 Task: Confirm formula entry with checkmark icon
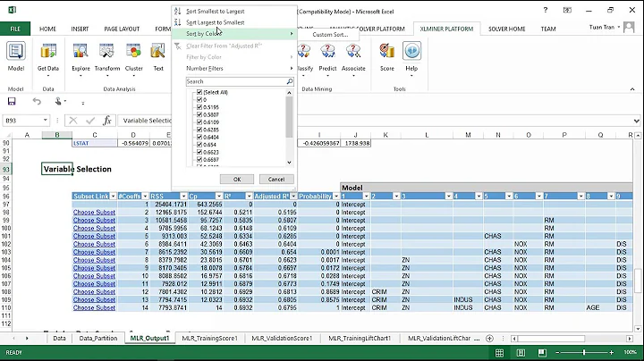click(90, 121)
